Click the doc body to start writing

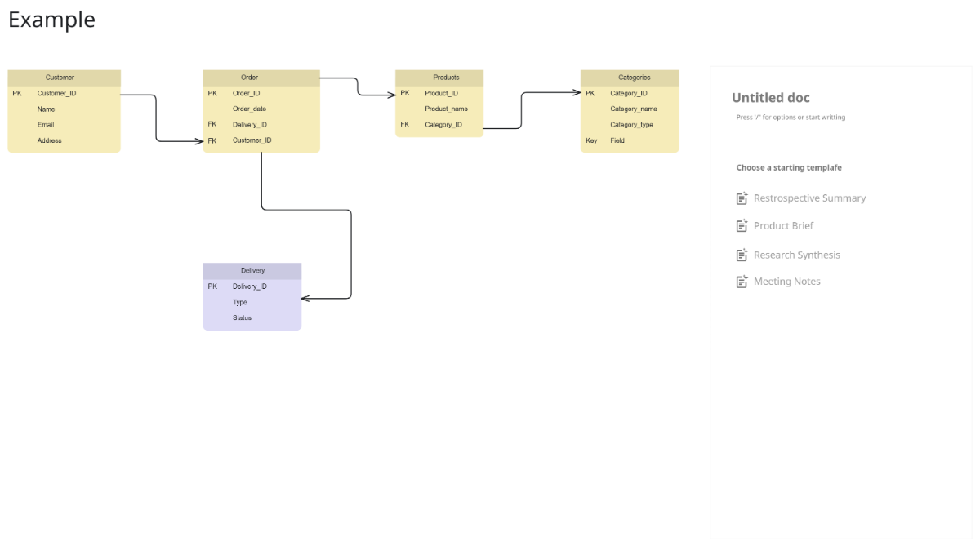(790, 117)
